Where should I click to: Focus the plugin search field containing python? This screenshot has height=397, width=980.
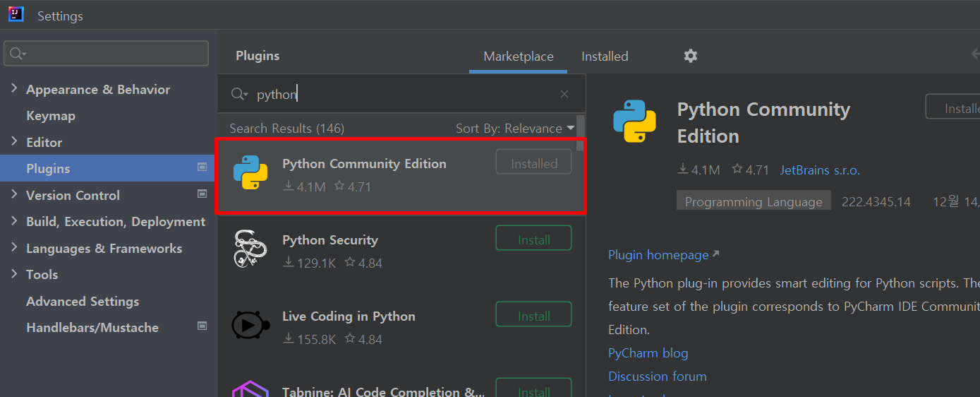[x=402, y=94]
